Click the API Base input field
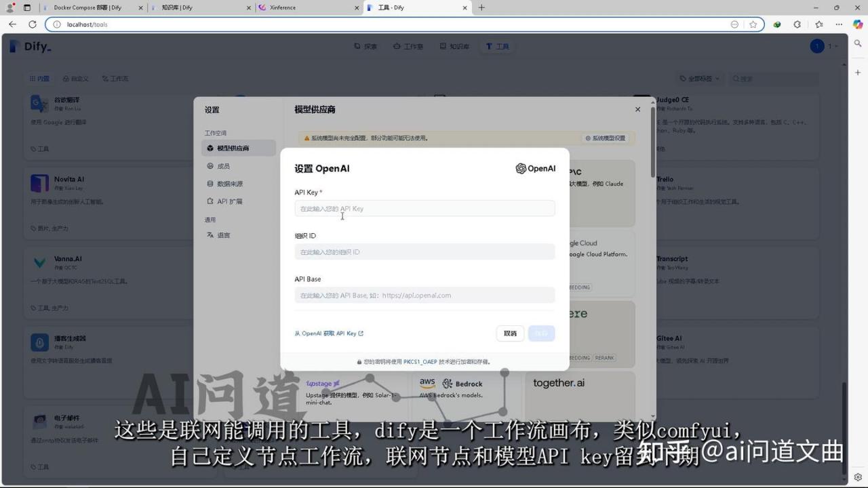 tap(425, 296)
